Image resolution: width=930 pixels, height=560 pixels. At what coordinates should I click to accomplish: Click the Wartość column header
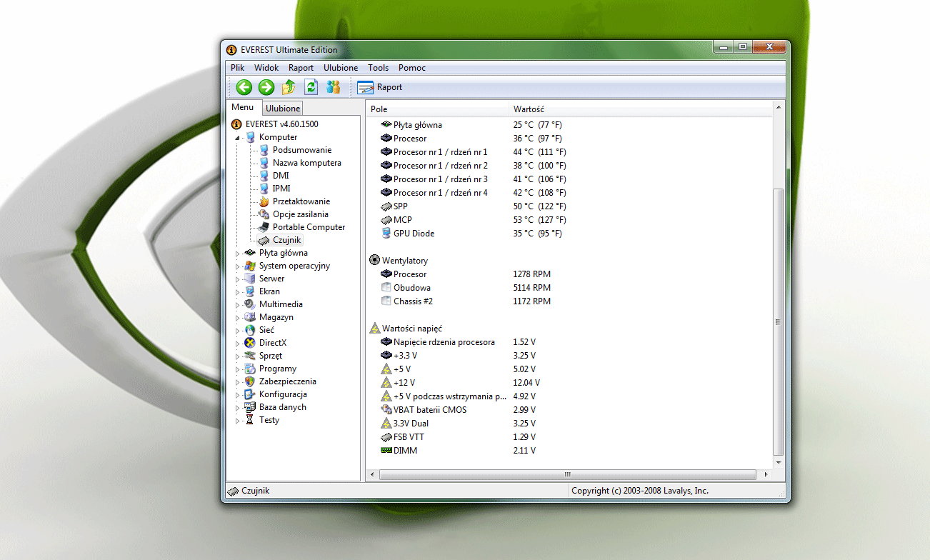coord(641,109)
